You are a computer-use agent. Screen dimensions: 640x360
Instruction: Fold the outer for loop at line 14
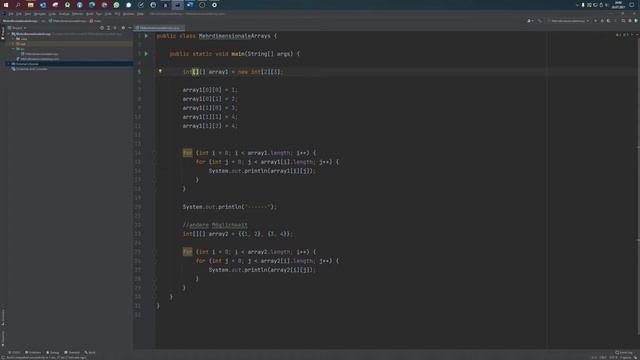coord(155,153)
